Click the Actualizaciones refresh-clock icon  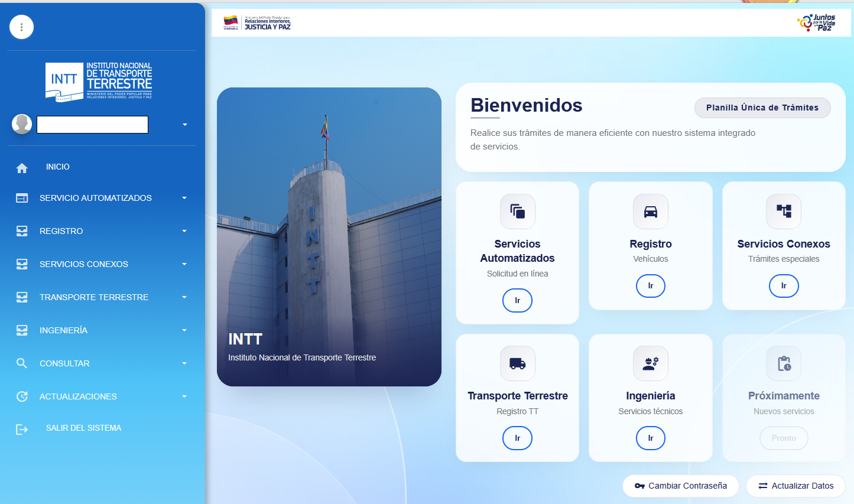click(22, 396)
